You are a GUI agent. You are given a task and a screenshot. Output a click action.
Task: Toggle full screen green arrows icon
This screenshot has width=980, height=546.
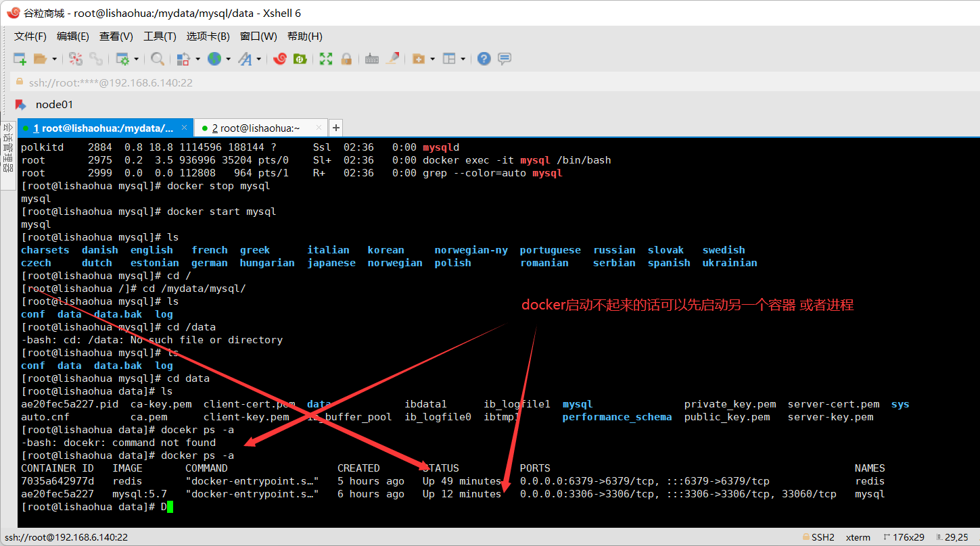pos(326,59)
